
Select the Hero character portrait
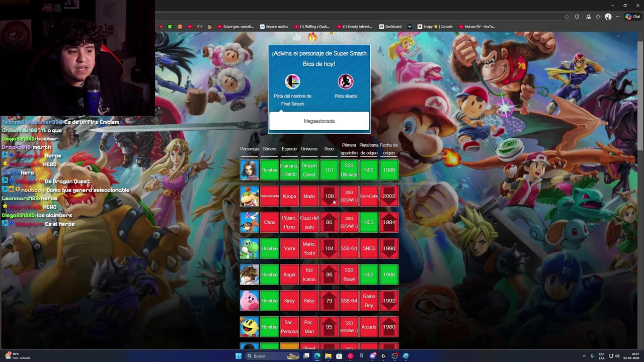[x=250, y=170]
